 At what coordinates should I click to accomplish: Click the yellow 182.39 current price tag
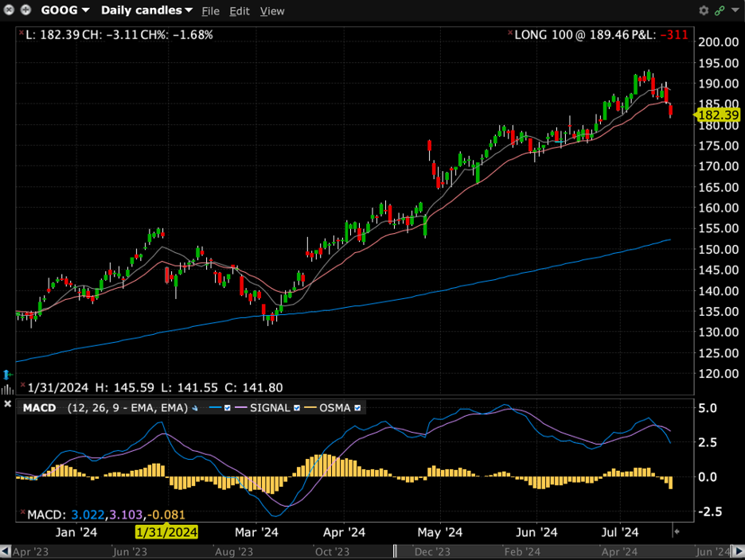[x=717, y=115]
